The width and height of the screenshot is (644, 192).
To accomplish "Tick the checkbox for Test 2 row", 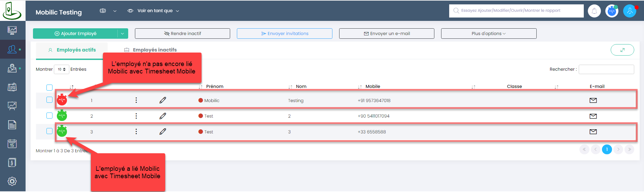I will [49, 116].
